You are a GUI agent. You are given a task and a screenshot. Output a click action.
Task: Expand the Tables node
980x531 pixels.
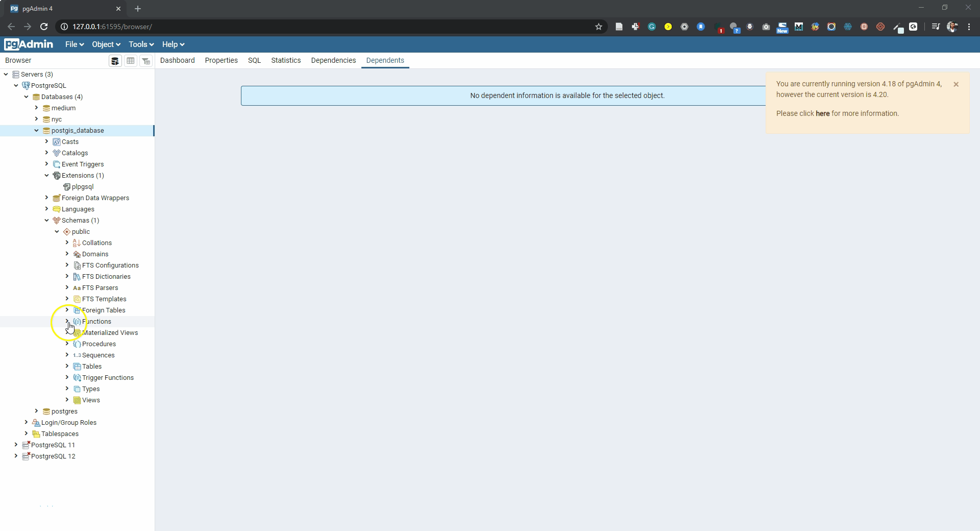click(67, 367)
